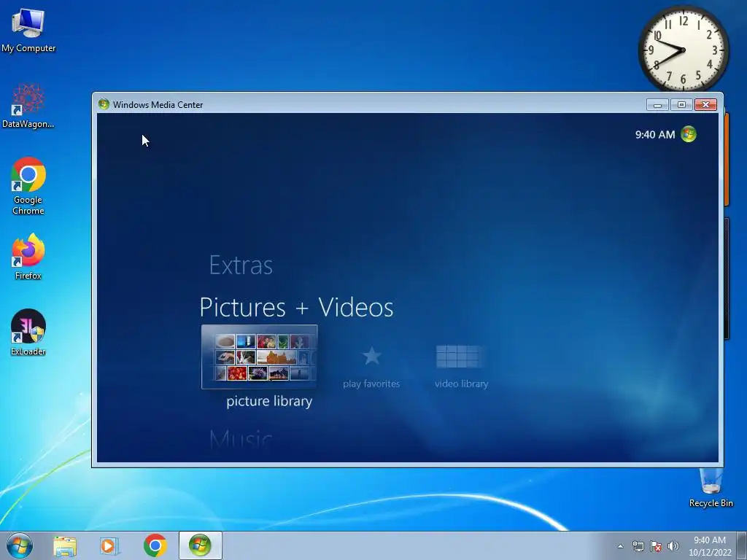Switch to the Music menu strip
The image size is (747, 560).
pos(241,439)
